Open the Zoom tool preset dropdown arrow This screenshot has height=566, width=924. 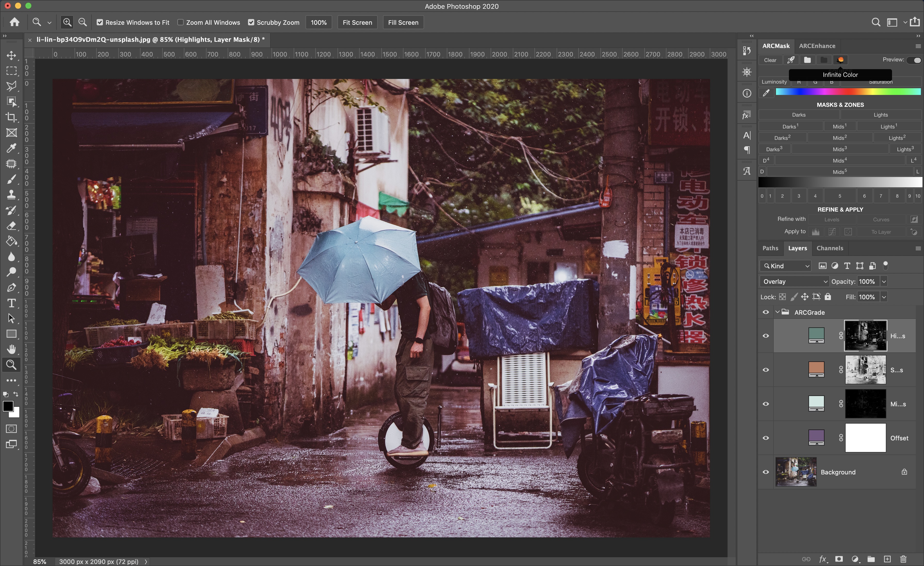pyautogui.click(x=49, y=22)
